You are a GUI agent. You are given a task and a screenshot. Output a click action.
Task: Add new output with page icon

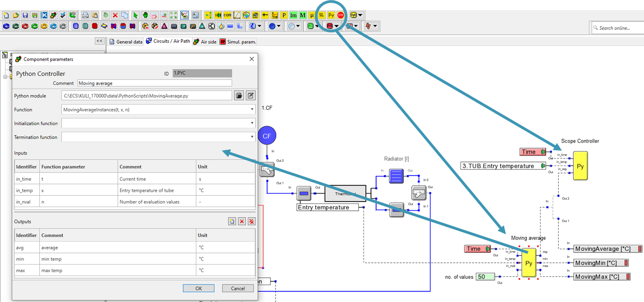click(x=232, y=221)
